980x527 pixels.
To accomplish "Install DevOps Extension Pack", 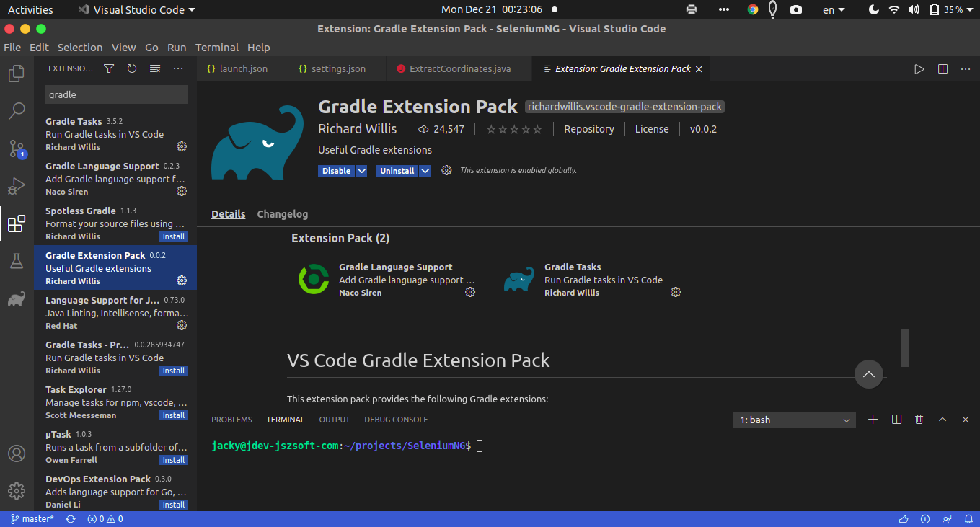I will click(174, 505).
